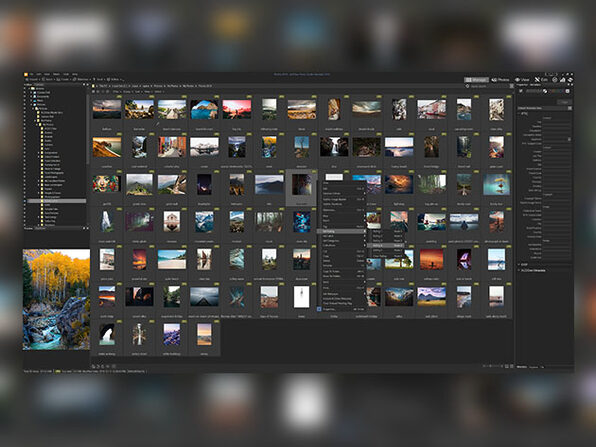This screenshot has width=596, height=447.
Task: Click the folder pane vertical scrollbar
Action: (x=88, y=129)
